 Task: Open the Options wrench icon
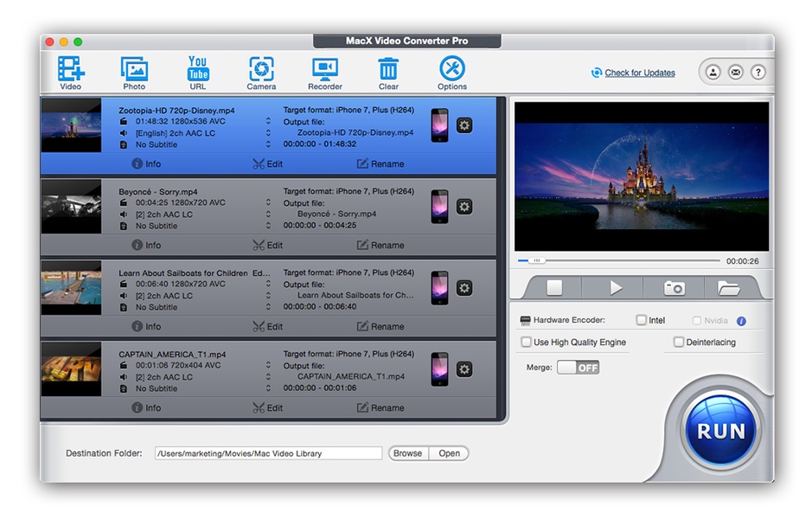pos(451,69)
